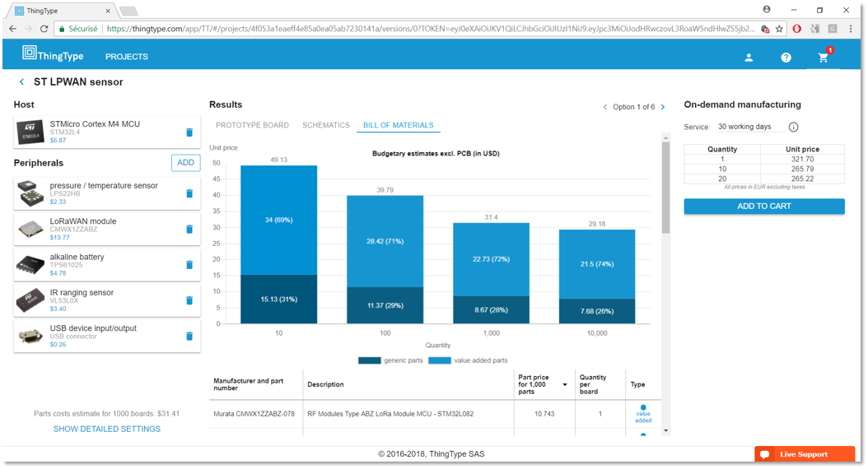Go to the next results option

coord(665,107)
